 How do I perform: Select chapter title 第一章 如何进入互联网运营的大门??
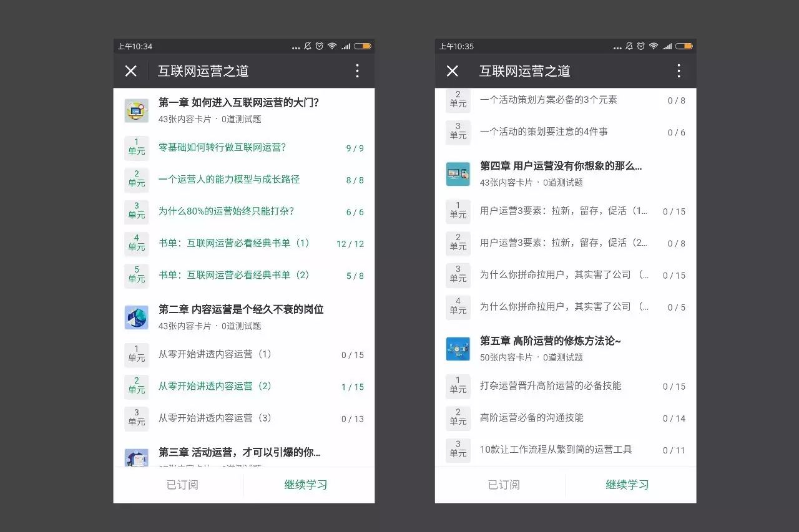239,103
